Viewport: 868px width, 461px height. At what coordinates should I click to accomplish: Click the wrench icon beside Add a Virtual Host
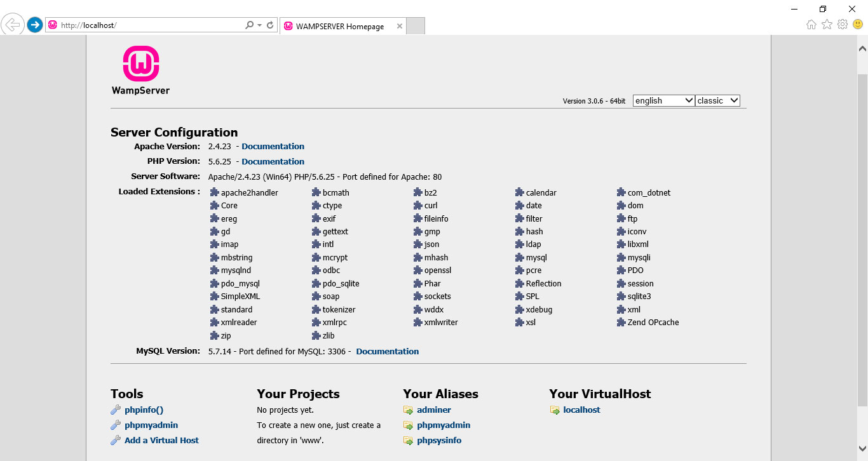[116, 441]
